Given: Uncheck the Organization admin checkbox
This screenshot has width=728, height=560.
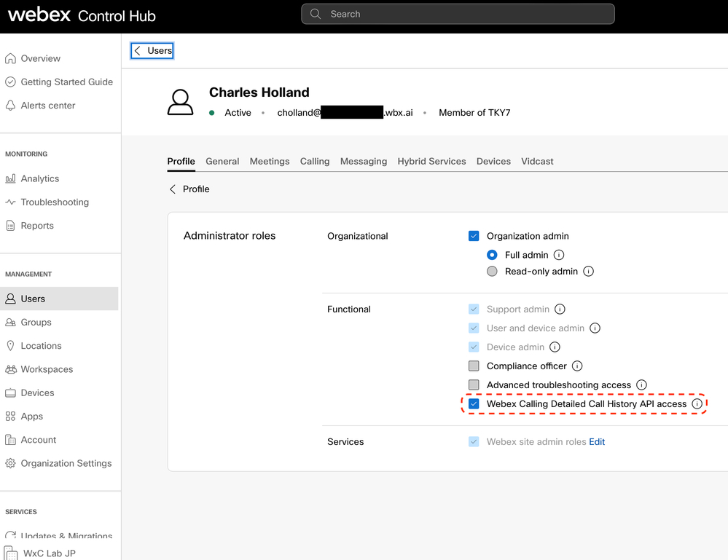Looking at the screenshot, I should tap(474, 236).
